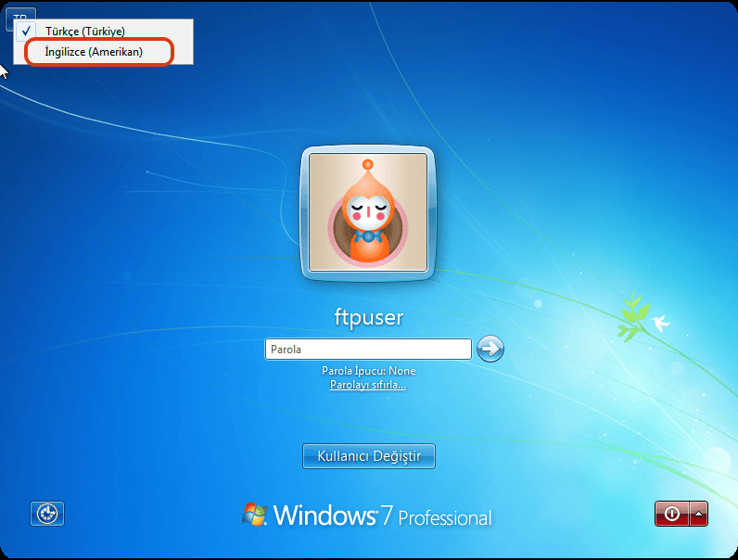The height and width of the screenshot is (560, 738).
Task: Click the ftpuser username label
Action: [368, 318]
